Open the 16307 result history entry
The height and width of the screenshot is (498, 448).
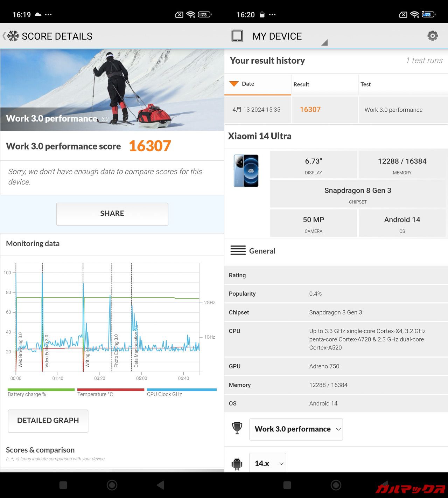tap(310, 110)
